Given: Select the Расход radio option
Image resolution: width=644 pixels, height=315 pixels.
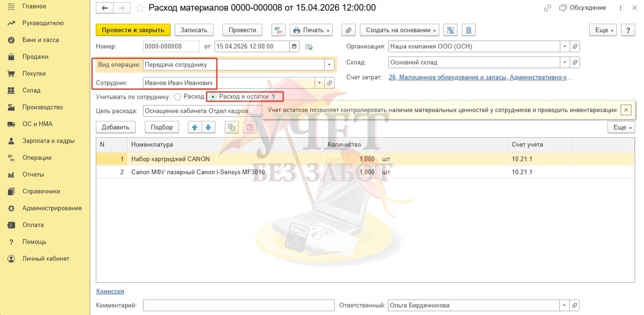Looking at the screenshot, I should coord(177,97).
